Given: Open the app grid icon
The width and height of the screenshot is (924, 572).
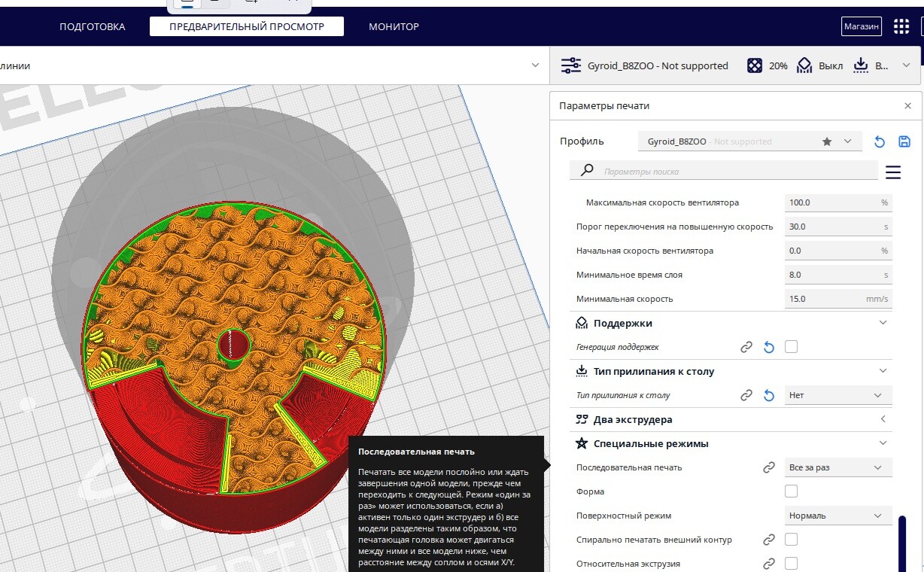Looking at the screenshot, I should 901,26.
